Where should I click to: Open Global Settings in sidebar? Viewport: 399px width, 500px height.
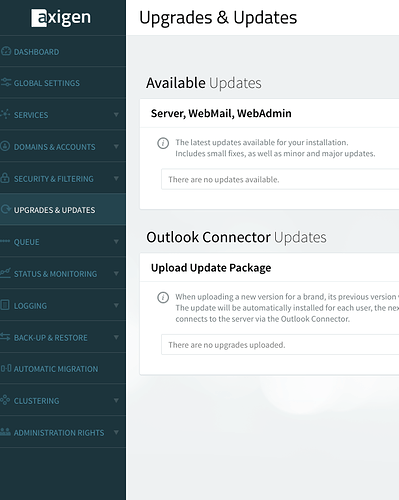(63, 83)
